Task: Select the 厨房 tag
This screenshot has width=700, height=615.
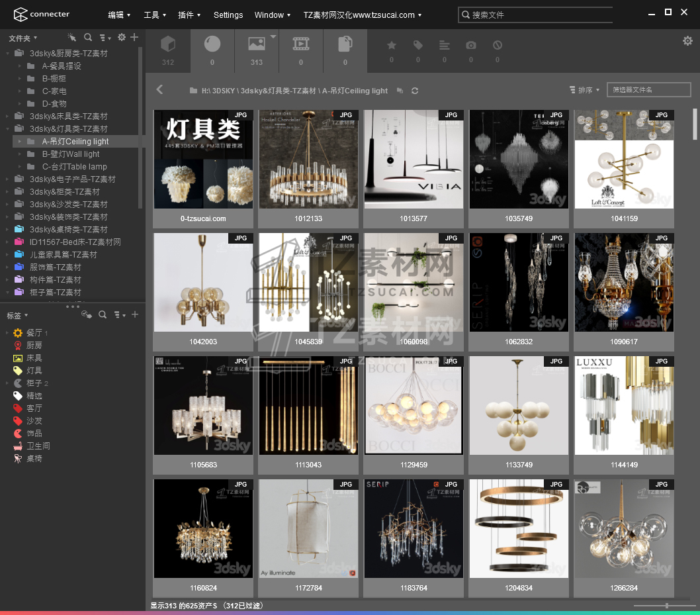Action: (34, 346)
